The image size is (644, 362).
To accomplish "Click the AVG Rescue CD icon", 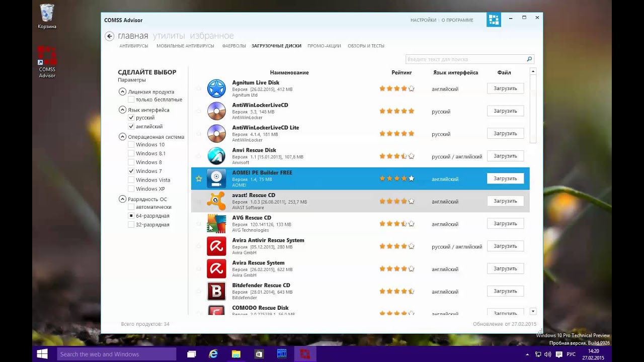I will pyautogui.click(x=216, y=224).
